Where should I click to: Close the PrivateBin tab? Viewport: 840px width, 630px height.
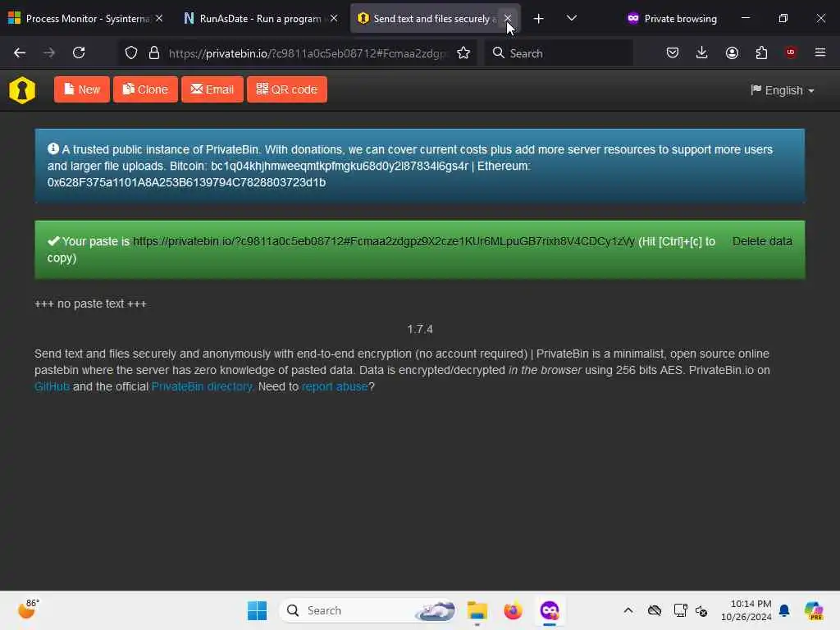click(507, 18)
